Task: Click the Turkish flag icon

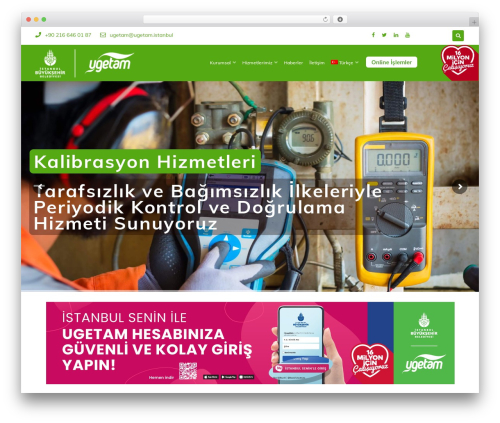Action: click(x=334, y=62)
